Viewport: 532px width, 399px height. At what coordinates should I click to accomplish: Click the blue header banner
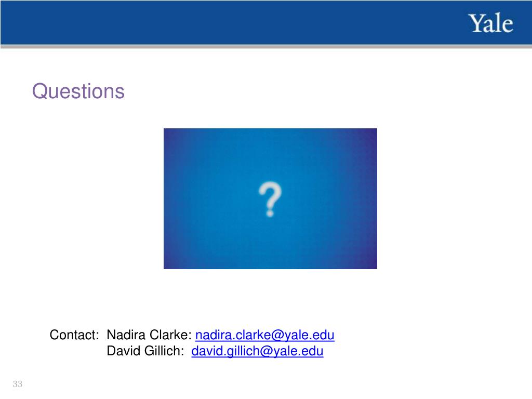266,22
